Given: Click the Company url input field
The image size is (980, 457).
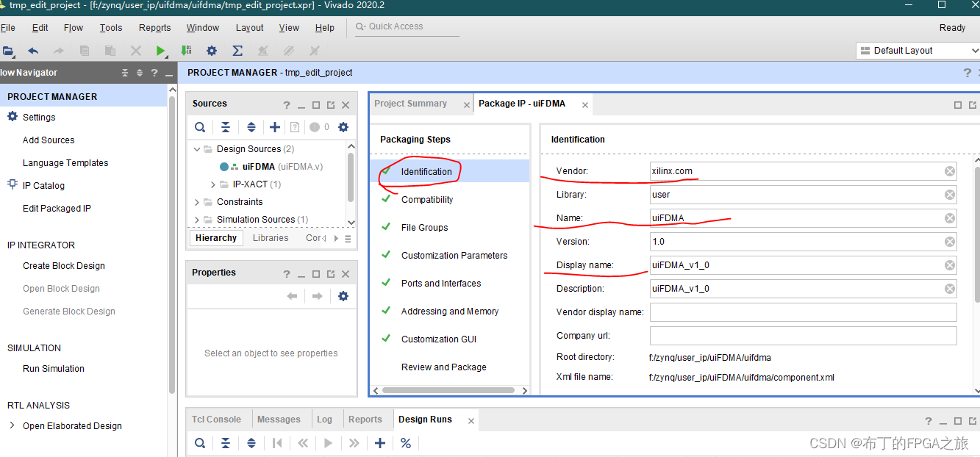Looking at the screenshot, I should (x=803, y=336).
